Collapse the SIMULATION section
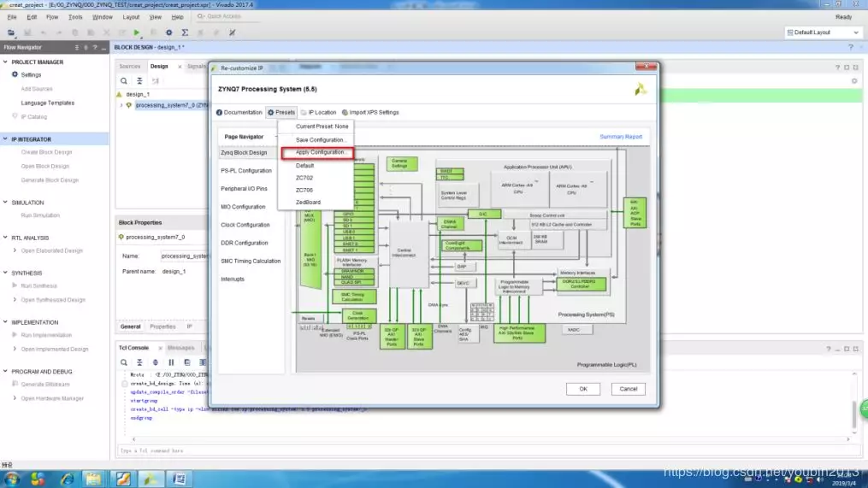Screen dimensions: 868x488 [5, 203]
